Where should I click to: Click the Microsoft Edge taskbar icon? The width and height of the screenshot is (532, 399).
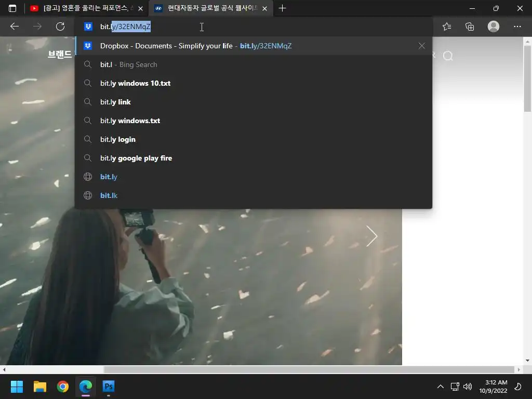click(x=86, y=387)
